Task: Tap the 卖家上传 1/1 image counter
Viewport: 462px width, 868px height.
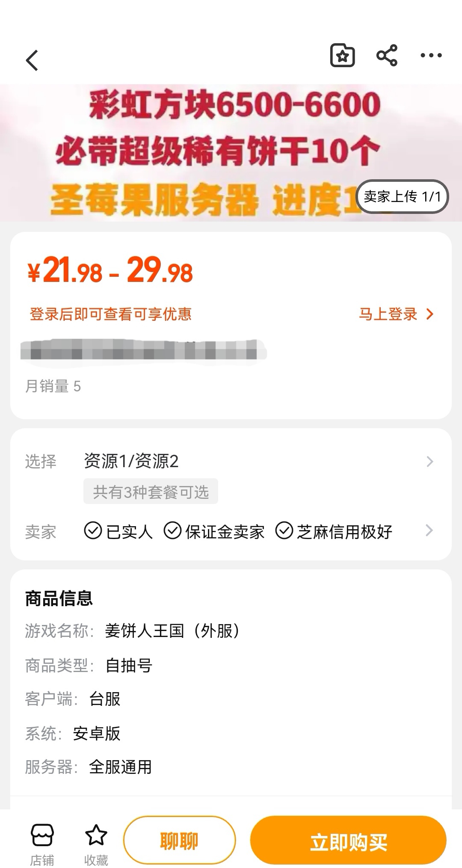Action: click(402, 197)
